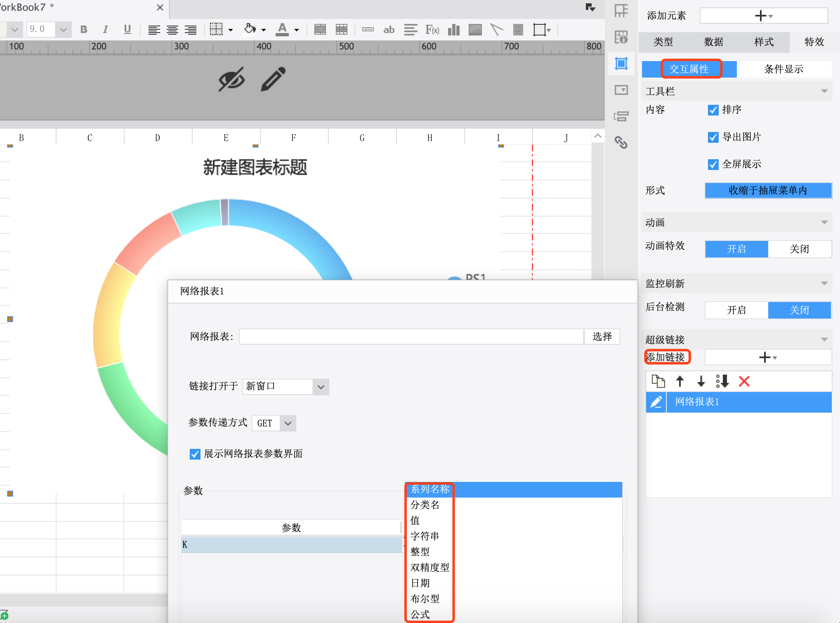Insert chart bar icon in toolbar
The image size is (840, 623).
point(454,30)
